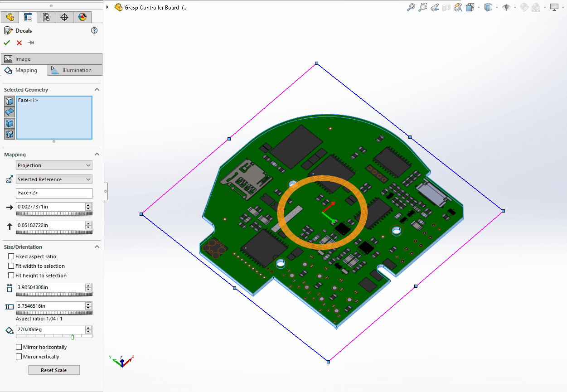Switch to the Illumination tab
This screenshot has height=392, width=567.
pos(75,70)
